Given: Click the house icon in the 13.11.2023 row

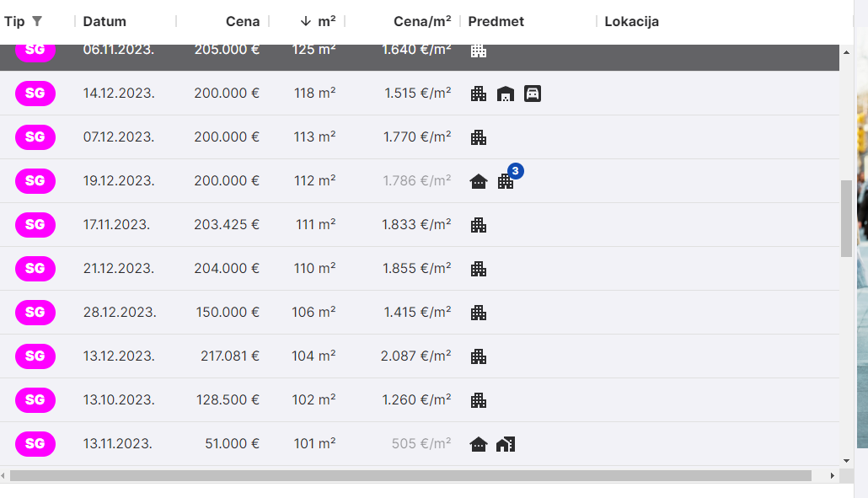Looking at the screenshot, I should [x=479, y=444].
